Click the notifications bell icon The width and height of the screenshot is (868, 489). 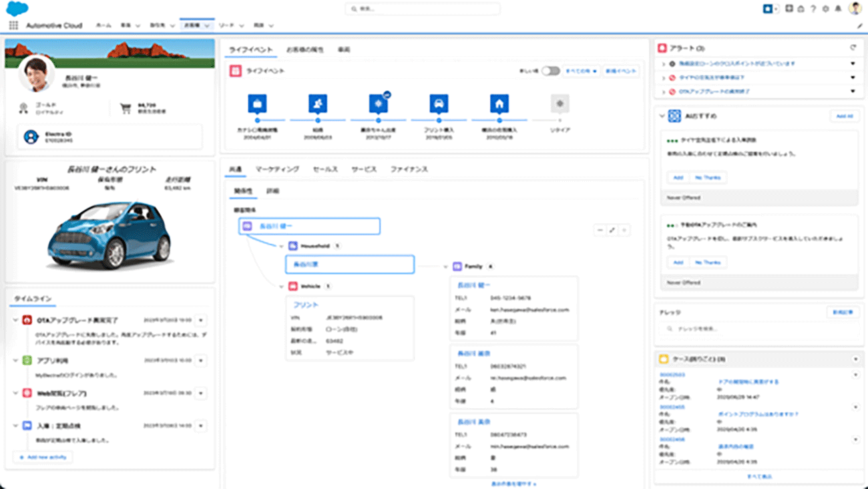[x=838, y=9]
